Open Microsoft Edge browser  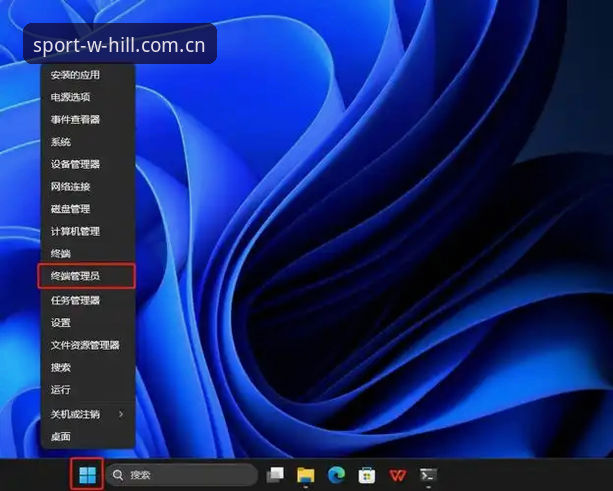pos(336,475)
